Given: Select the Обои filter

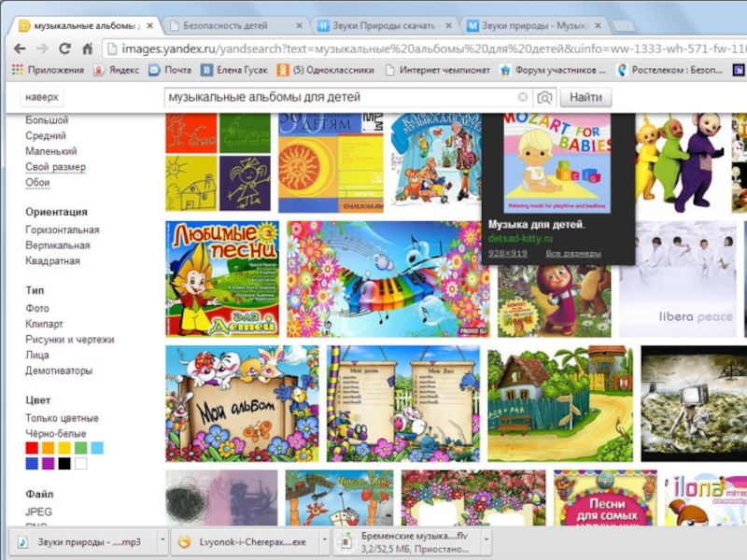Looking at the screenshot, I should click(x=37, y=182).
